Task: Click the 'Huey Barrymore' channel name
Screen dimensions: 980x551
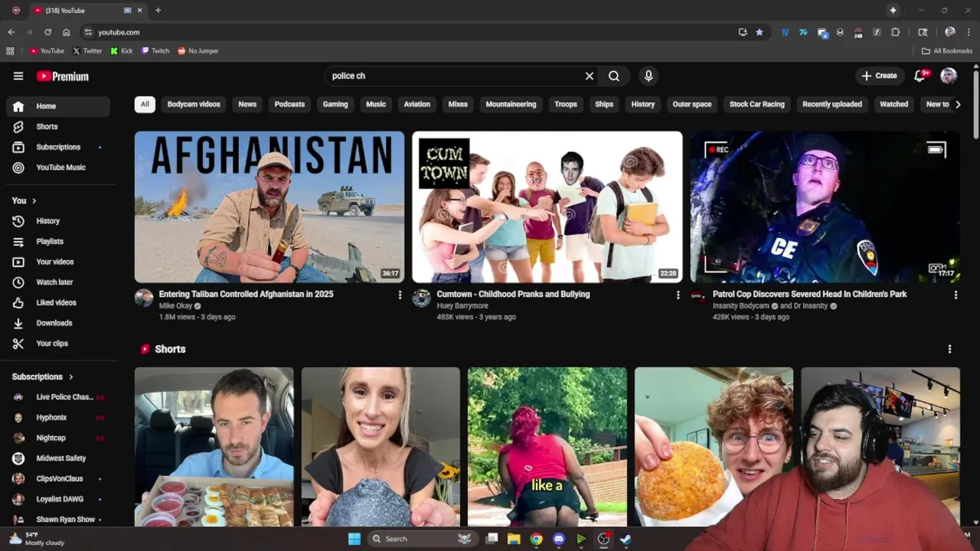Action: pos(462,306)
